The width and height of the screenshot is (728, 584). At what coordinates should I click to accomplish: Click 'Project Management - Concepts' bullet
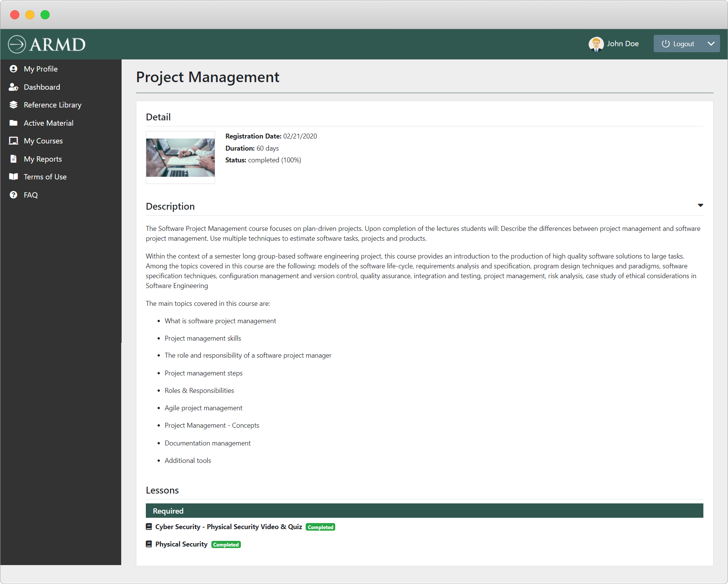(212, 425)
